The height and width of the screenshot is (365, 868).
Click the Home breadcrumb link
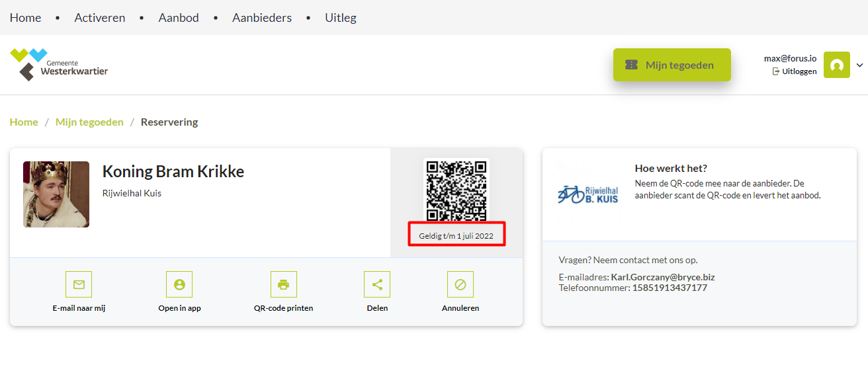tap(24, 122)
